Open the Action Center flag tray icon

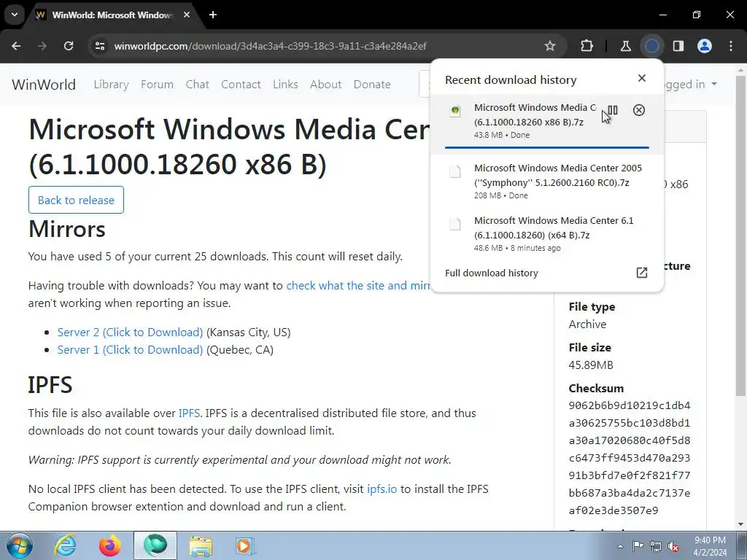coord(638,545)
